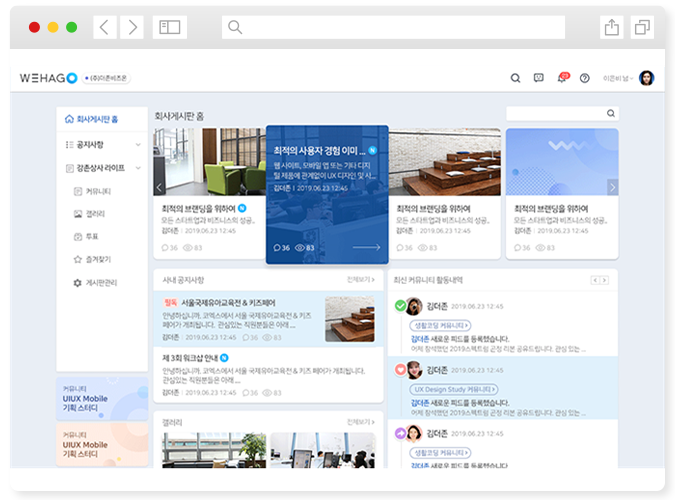Screen dimensions: 675x500
Task: Show next card with carousel right arrow
Action: coord(613,187)
